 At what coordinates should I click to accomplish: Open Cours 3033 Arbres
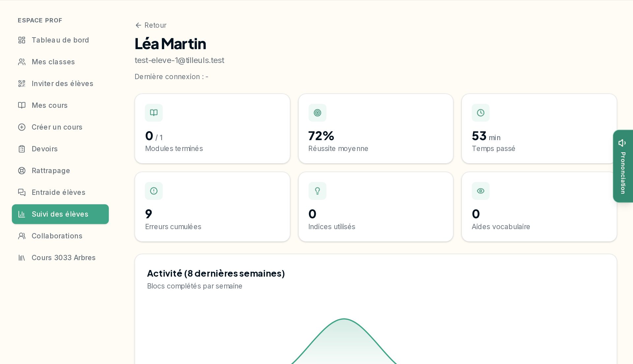pyautogui.click(x=60, y=258)
